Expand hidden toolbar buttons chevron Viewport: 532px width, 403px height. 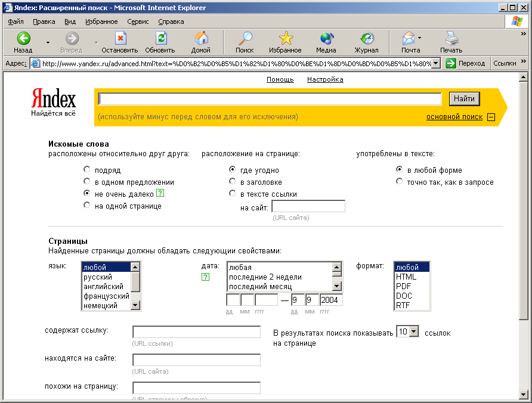click(x=523, y=33)
